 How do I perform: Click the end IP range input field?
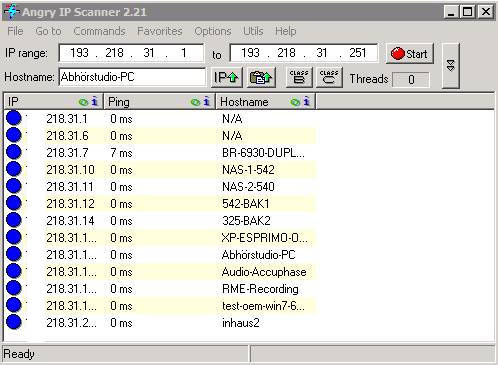click(x=304, y=53)
